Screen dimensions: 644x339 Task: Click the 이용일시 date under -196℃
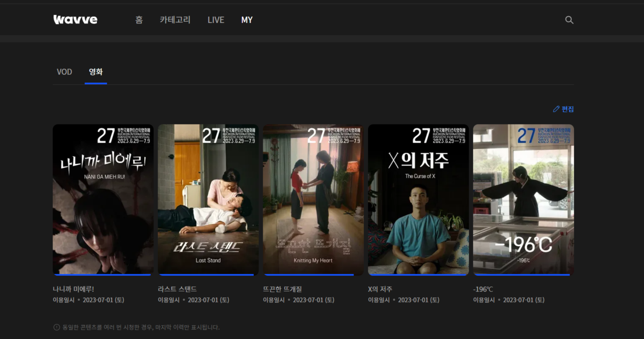coord(509,300)
